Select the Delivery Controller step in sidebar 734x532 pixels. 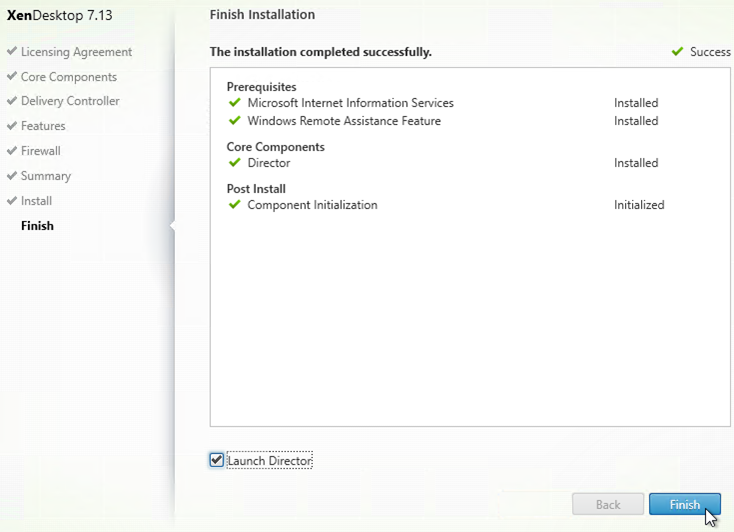click(70, 101)
